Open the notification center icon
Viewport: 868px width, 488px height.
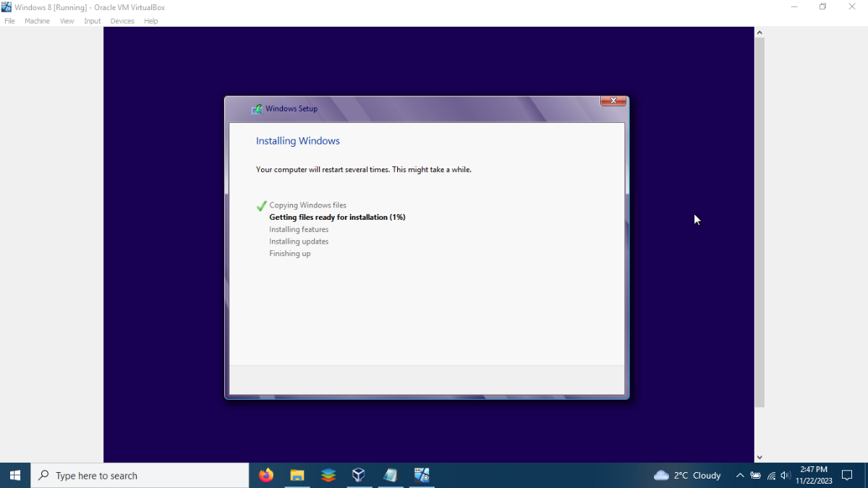coord(848,475)
